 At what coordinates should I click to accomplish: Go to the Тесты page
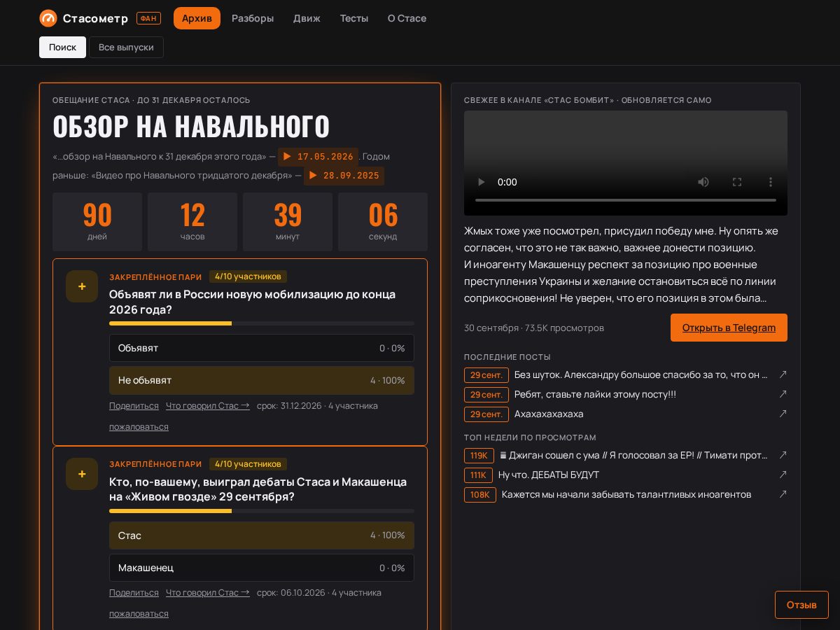[354, 18]
